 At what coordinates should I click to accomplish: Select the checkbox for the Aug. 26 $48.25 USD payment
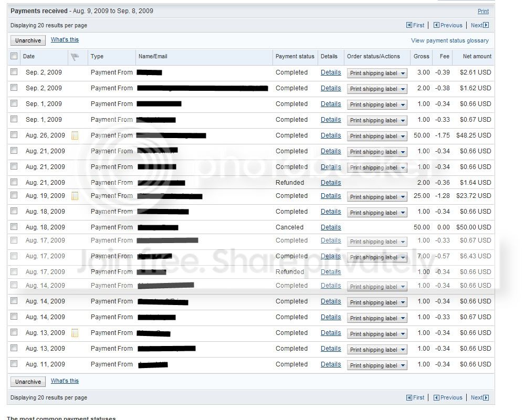coord(14,134)
